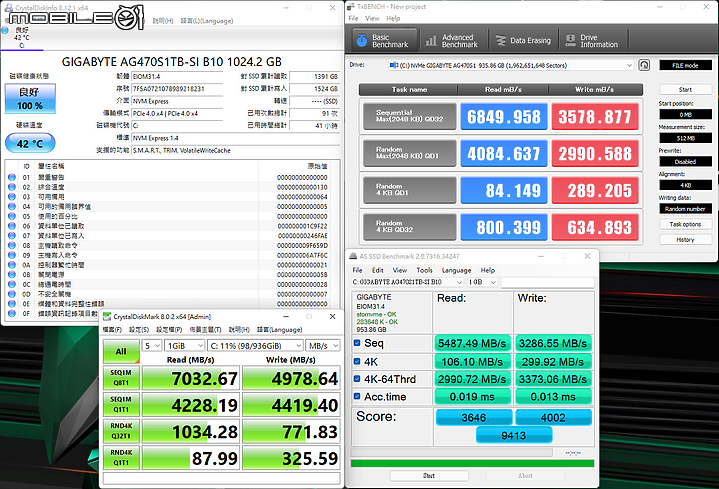Click status dot of SMART attribute 0D
Viewport: 719px width, 489px height.
[x=12, y=294]
